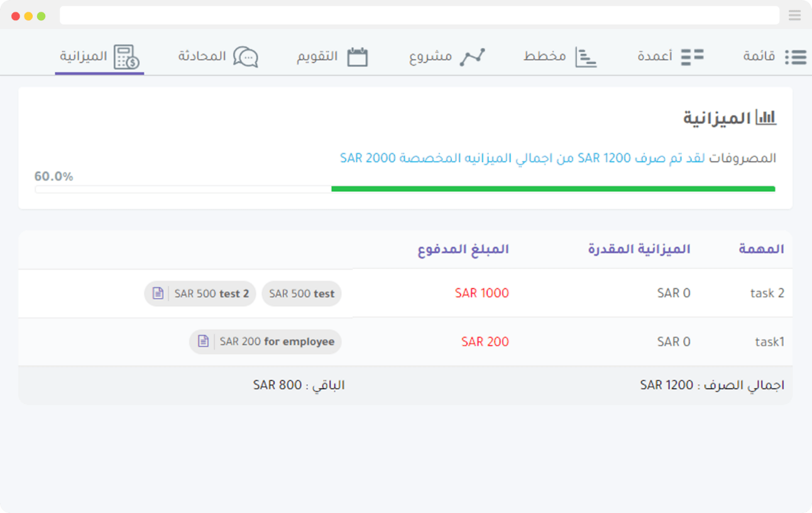Open attachment icon on 'for employee' expense
The width and height of the screenshot is (812, 513).
[x=203, y=342]
